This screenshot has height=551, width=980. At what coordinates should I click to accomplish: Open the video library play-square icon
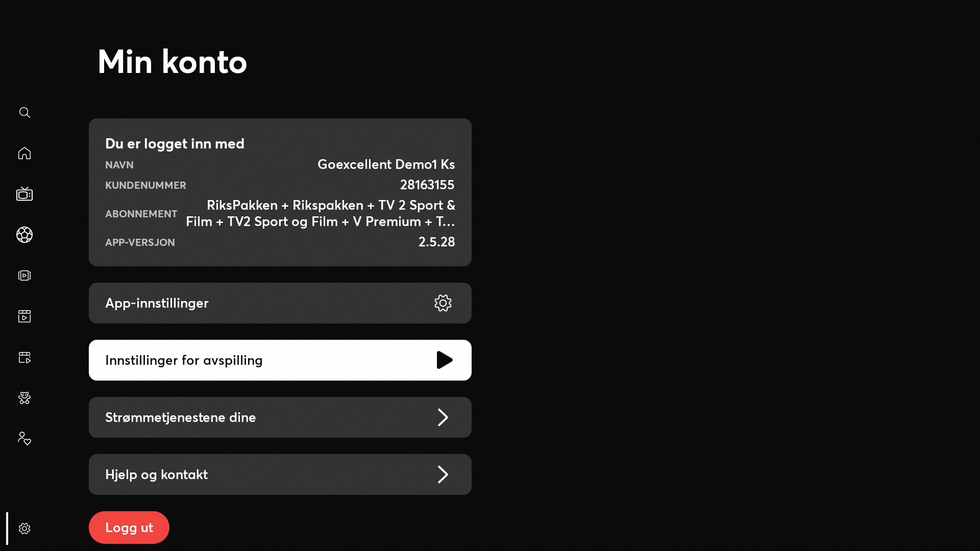(x=24, y=275)
